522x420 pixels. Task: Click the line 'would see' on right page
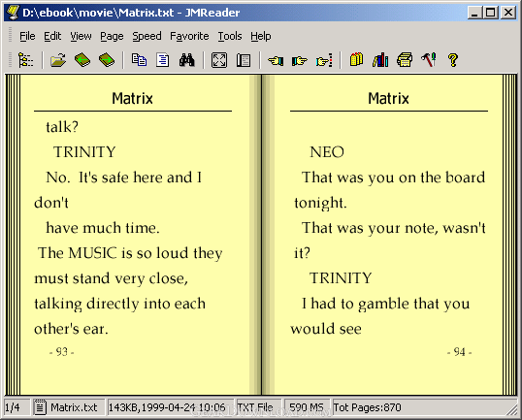point(326,329)
